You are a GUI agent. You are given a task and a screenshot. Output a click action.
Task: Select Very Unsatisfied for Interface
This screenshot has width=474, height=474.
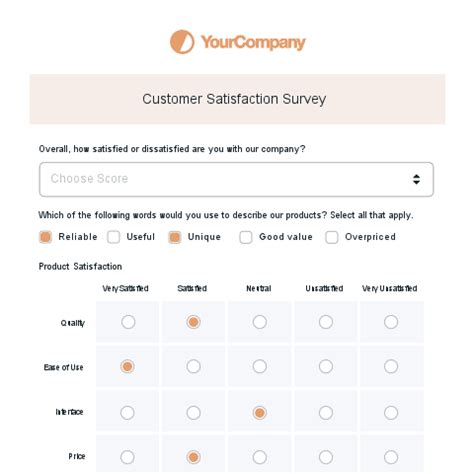coord(391,413)
